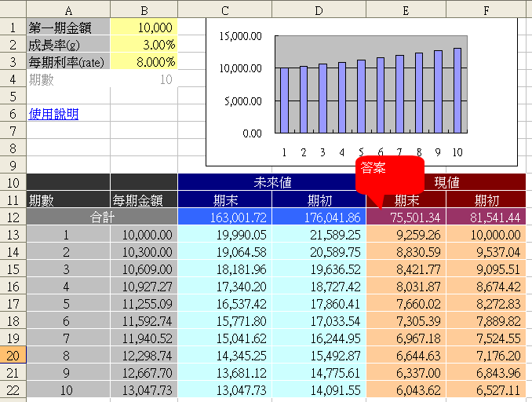Click the tenth bar in the chart
Screen dimensions: 532x402
457,90
